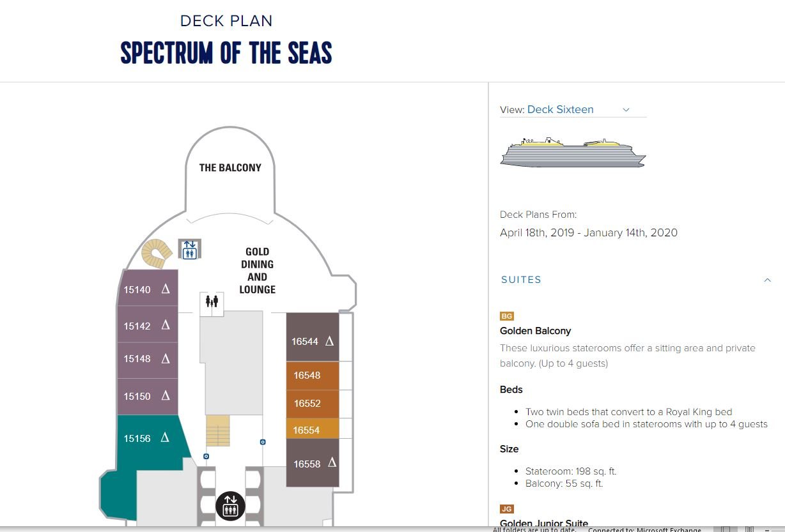Click the triangle symbol on stateroom 16544

[x=330, y=341]
